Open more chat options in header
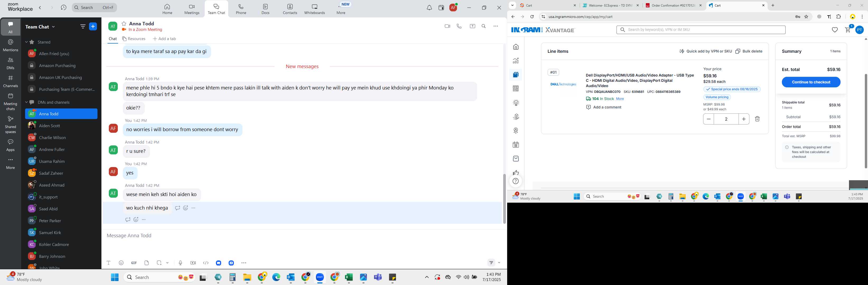The image size is (868, 285). click(x=496, y=26)
